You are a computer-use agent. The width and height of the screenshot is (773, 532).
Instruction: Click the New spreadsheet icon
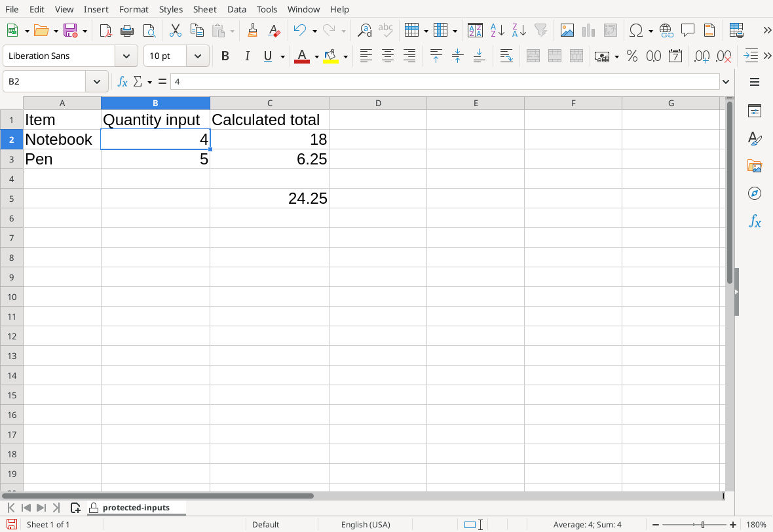pyautogui.click(x=12, y=31)
